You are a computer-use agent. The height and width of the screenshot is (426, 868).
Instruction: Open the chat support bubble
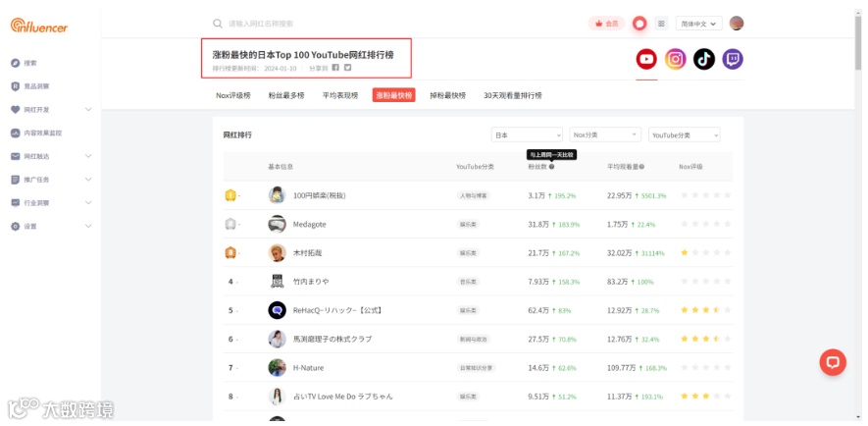pyautogui.click(x=833, y=362)
